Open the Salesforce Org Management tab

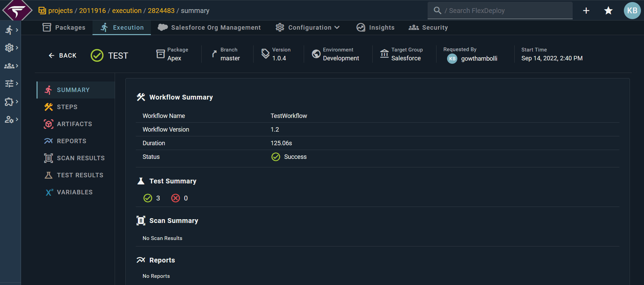tap(209, 28)
